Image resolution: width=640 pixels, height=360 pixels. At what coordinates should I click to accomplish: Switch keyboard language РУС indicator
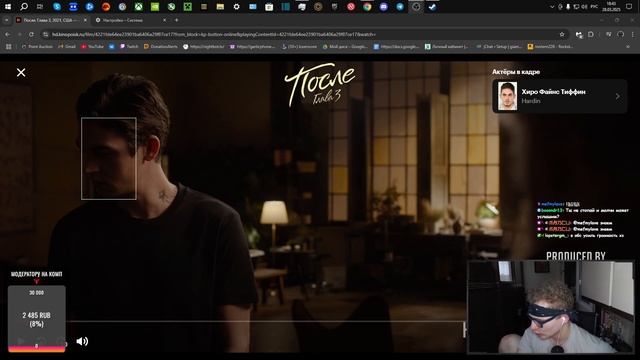594,7
